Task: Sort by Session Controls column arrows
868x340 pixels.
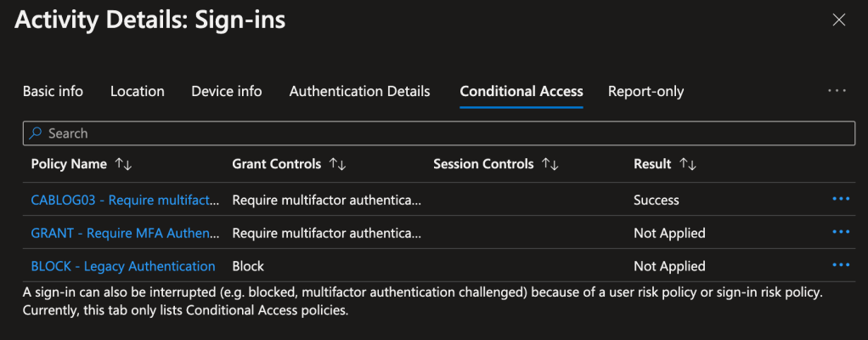Action: [550, 164]
